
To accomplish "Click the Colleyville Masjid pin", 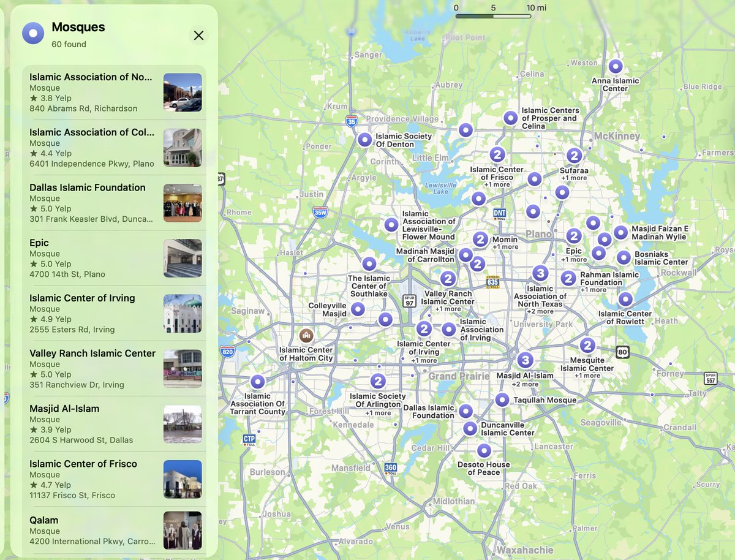I will coord(358,309).
